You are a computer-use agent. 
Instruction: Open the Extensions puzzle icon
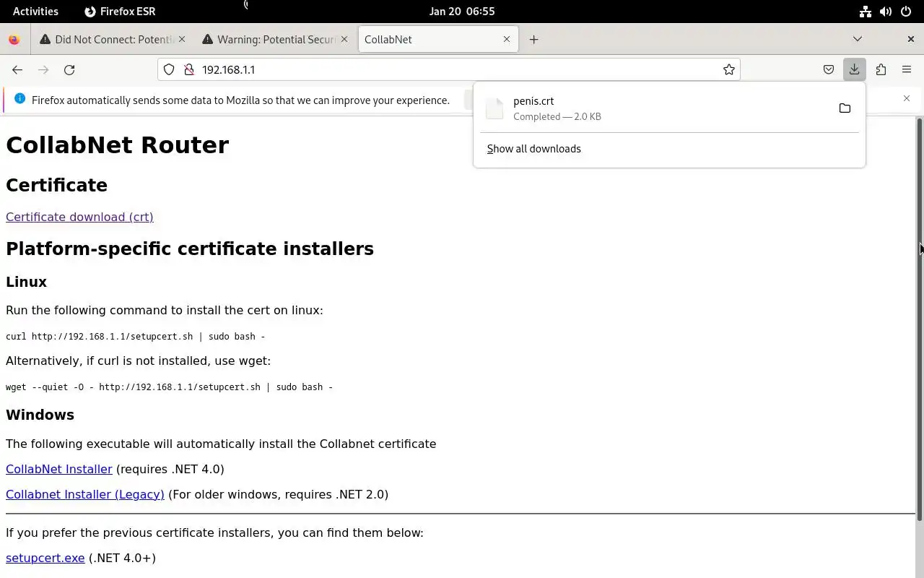click(881, 69)
